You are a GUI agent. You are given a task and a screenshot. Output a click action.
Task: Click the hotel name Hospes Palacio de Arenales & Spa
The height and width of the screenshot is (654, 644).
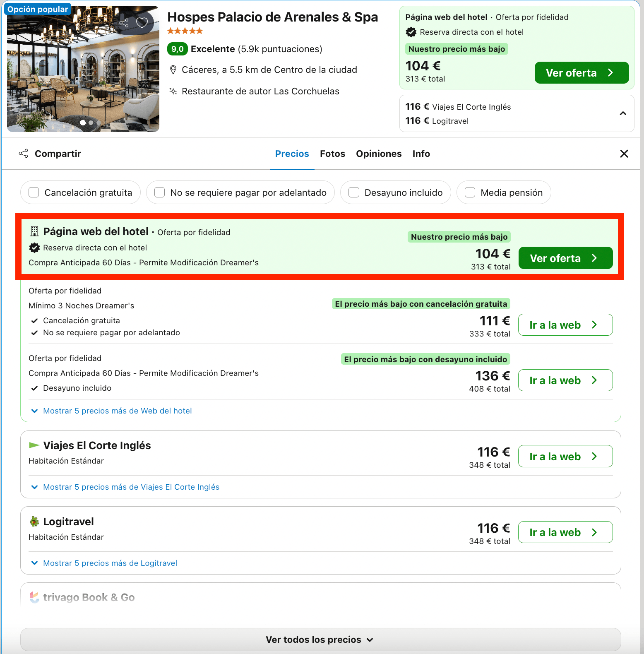pyautogui.click(x=272, y=17)
